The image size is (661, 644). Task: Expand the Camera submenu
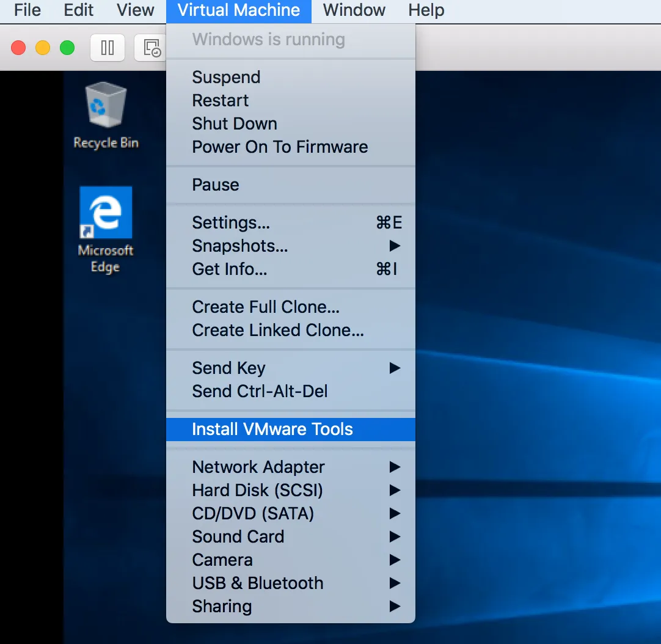coord(291,560)
